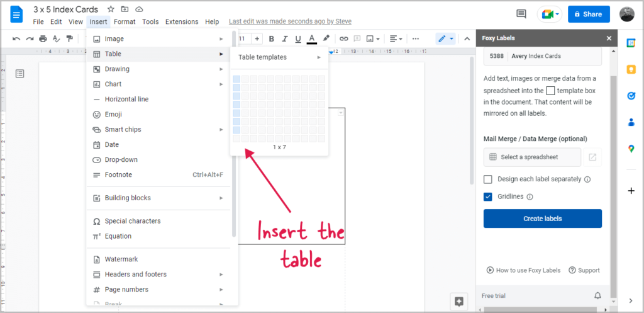Click Select a spreadsheet button

tap(532, 157)
